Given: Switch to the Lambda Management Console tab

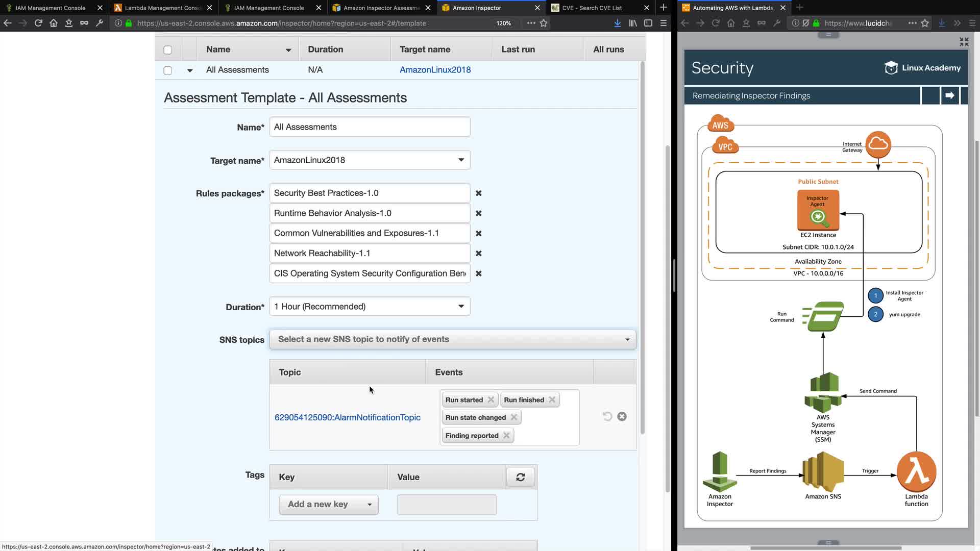Looking at the screenshot, I should [163, 8].
